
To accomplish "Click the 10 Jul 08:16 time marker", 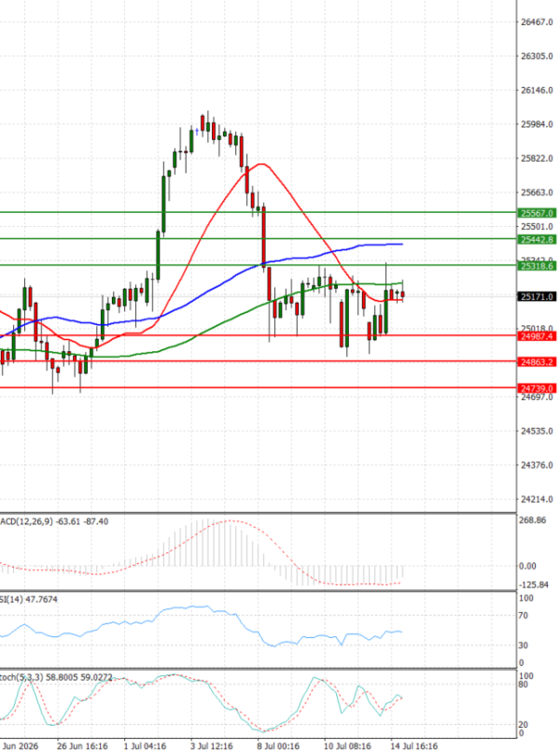I will 347,746.
